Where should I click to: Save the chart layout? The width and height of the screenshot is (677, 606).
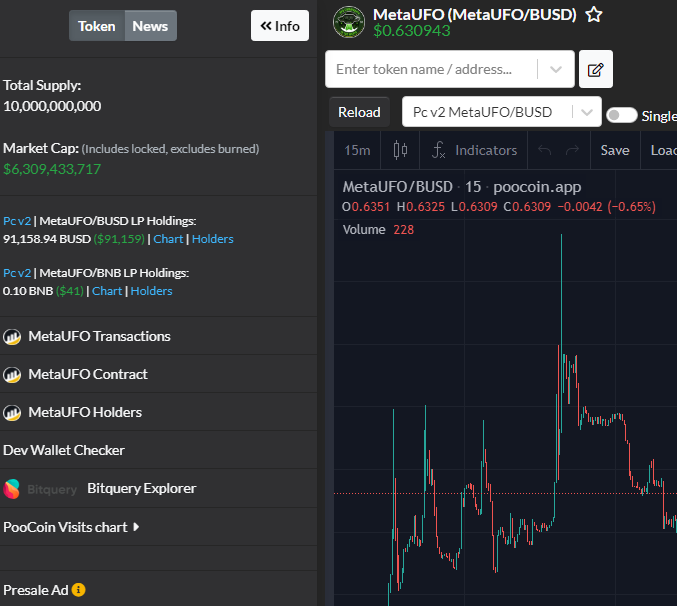(615, 150)
